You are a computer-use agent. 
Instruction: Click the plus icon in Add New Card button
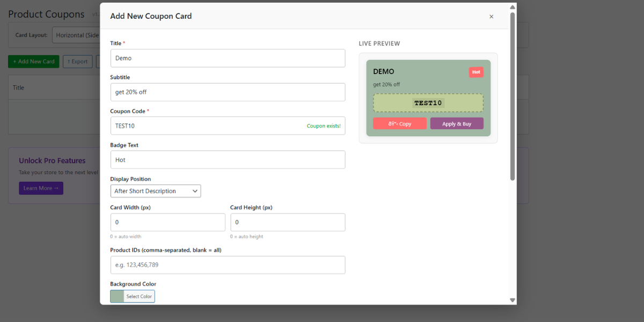point(14,61)
